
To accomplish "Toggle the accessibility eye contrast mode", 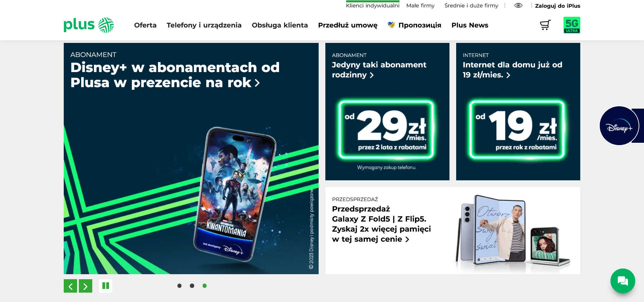I will (x=518, y=5).
